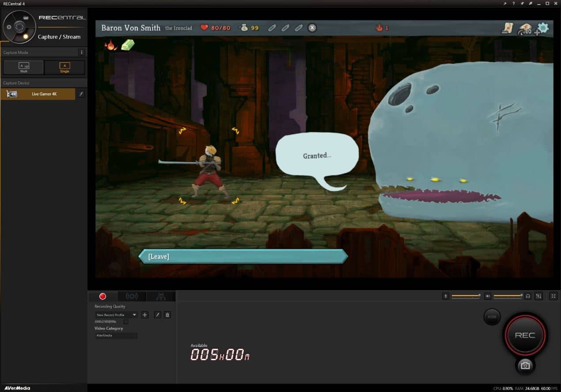This screenshot has width=561, height=392.
Task: Click the Baron Von Smith player name
Action: [x=131, y=28]
